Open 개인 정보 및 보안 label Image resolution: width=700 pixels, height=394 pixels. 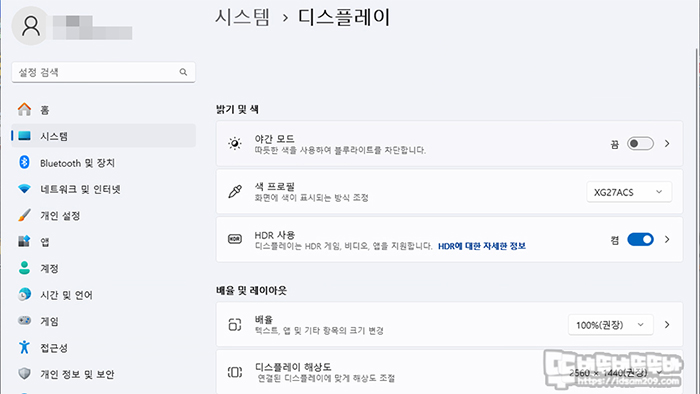click(77, 374)
